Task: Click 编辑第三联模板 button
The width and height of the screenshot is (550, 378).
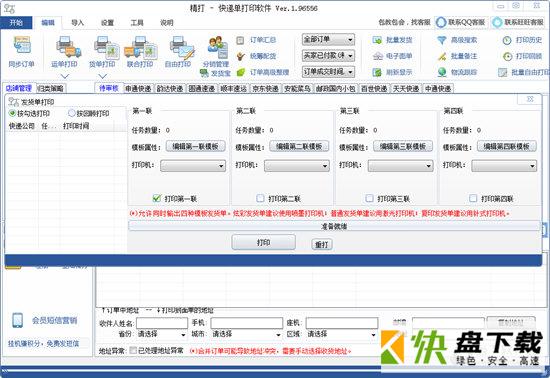Action: point(403,146)
